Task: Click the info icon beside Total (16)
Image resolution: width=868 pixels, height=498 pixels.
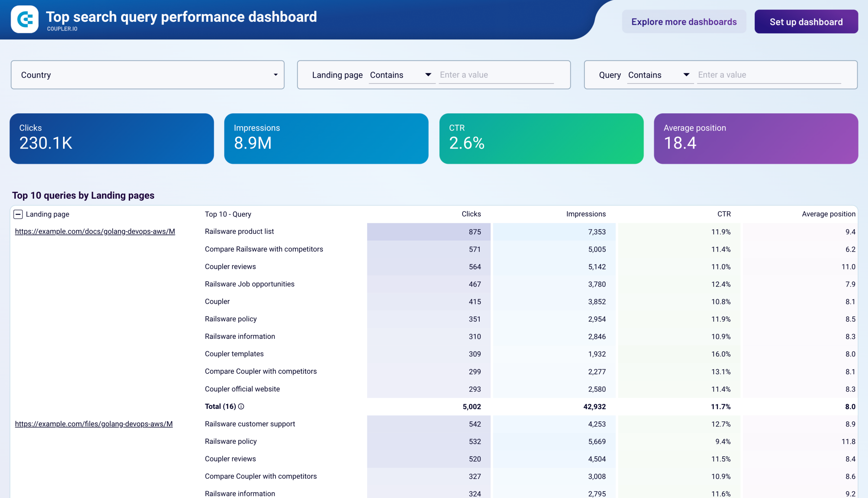Action: 240,407
